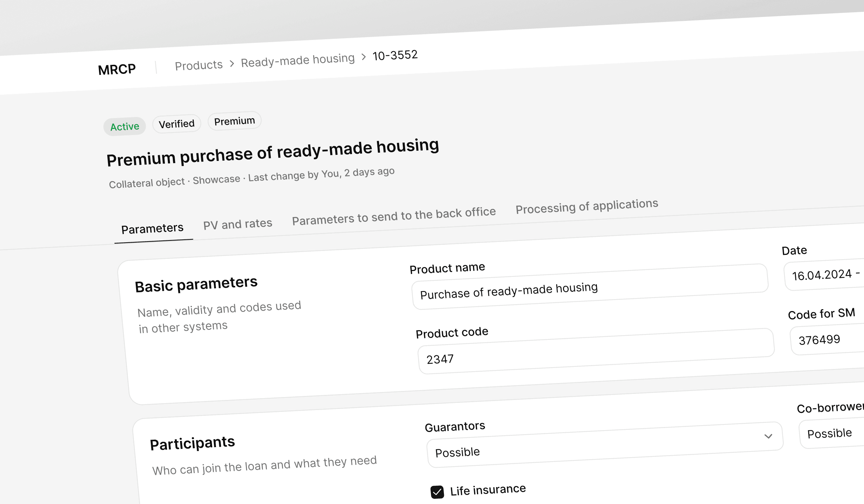Click 'Last change by You, 2 days ago'

click(321, 174)
